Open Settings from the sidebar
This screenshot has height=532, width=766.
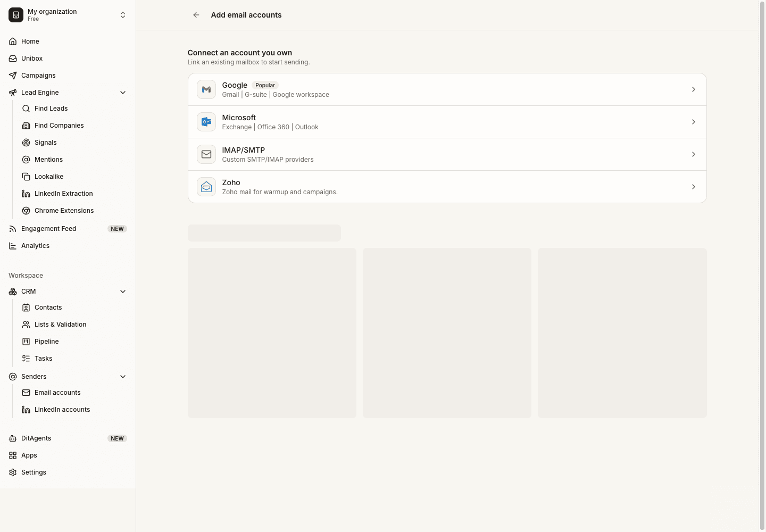click(68, 472)
